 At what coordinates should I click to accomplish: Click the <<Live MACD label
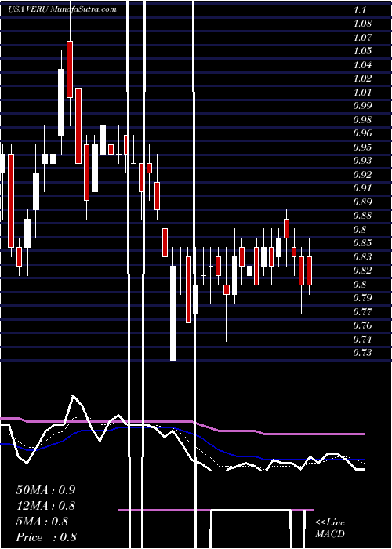330,528
